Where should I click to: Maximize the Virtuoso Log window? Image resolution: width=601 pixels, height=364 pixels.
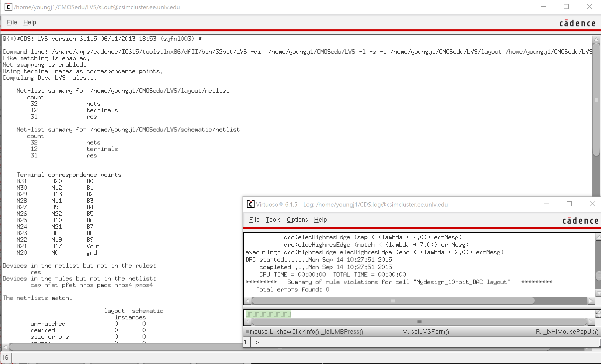pos(569,204)
